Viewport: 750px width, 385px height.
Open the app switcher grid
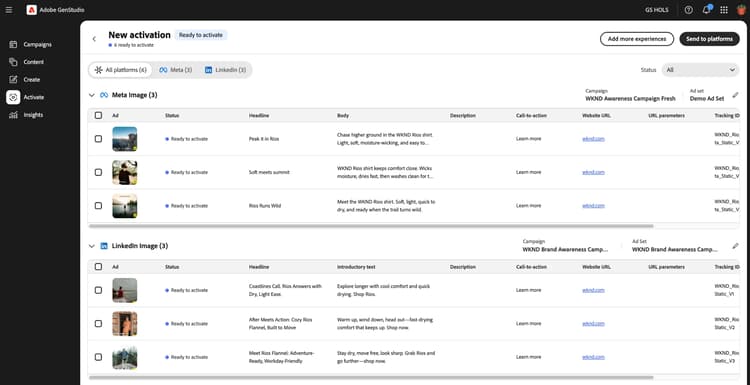coord(724,10)
